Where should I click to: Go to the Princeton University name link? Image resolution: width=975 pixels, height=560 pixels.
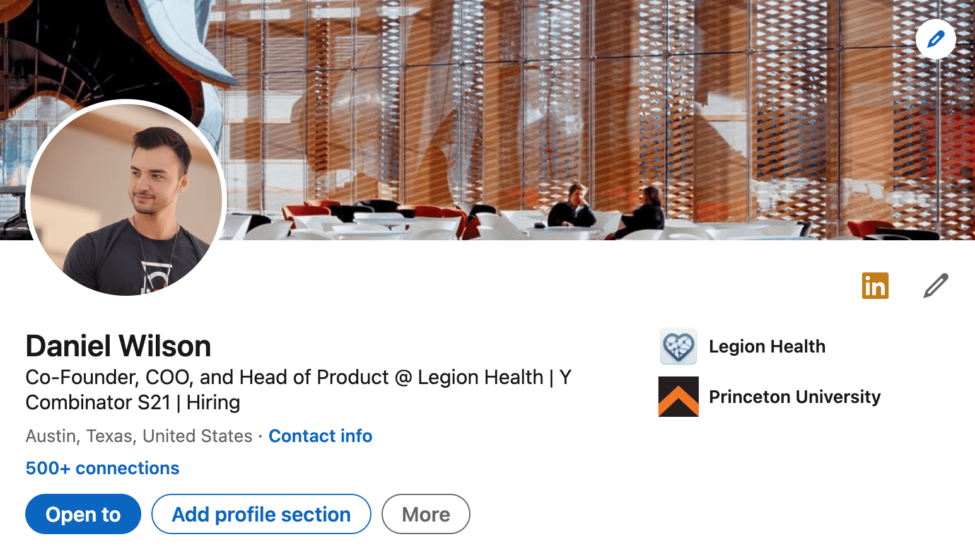795,397
